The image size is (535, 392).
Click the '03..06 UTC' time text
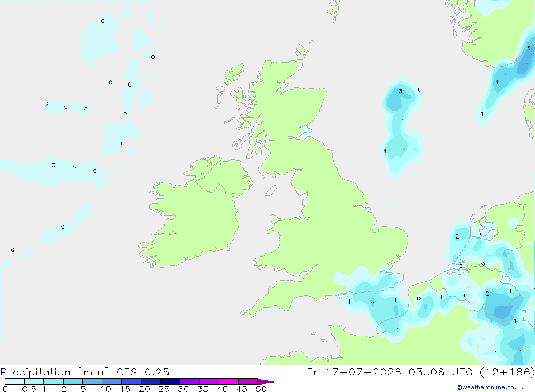(441, 372)
